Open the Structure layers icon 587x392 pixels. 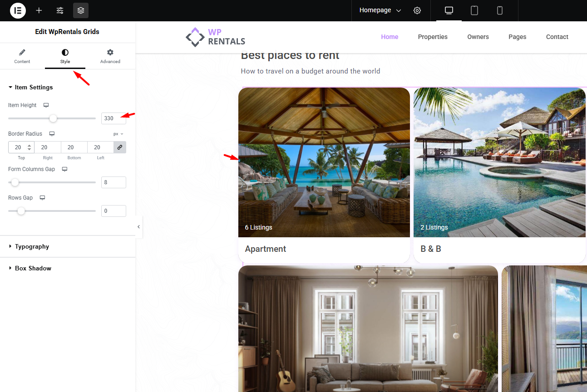click(x=81, y=10)
